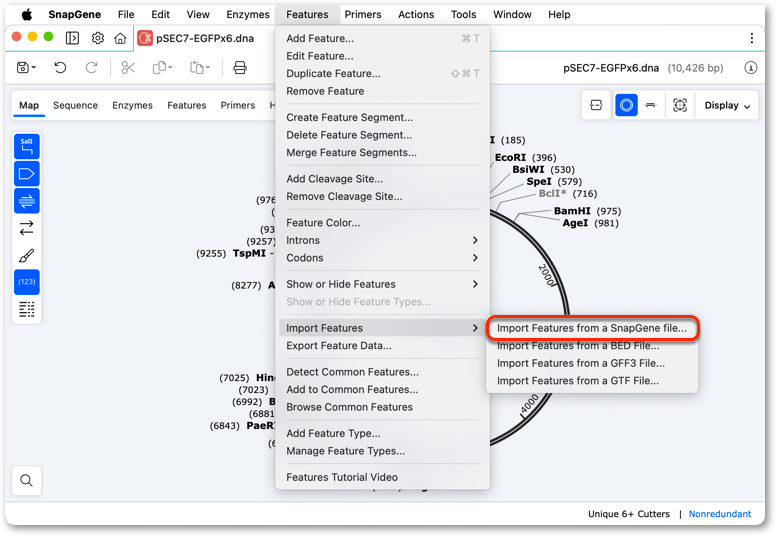Switch to the Features tab
Image resolution: width=776 pixels, height=536 pixels.
point(187,105)
